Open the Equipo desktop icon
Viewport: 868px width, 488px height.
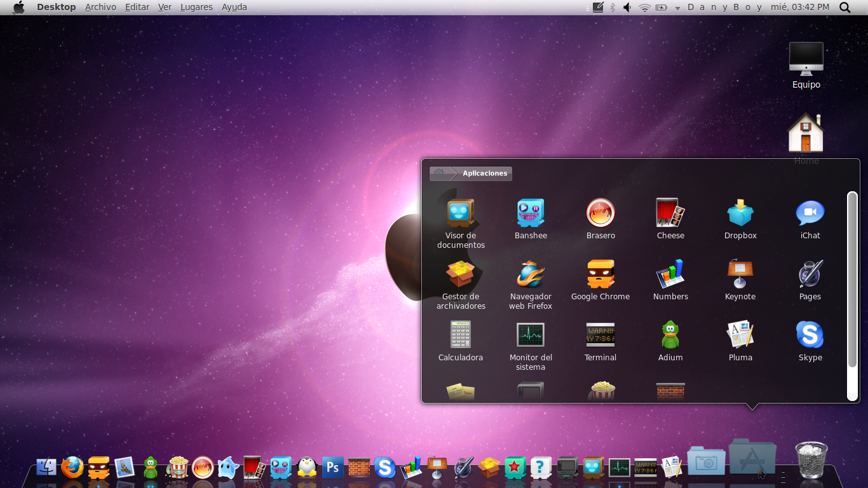806,65
